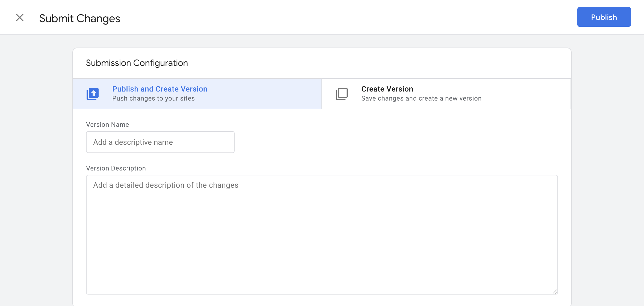Image resolution: width=644 pixels, height=306 pixels.
Task: Click the Submit Changes title
Action: (80, 19)
